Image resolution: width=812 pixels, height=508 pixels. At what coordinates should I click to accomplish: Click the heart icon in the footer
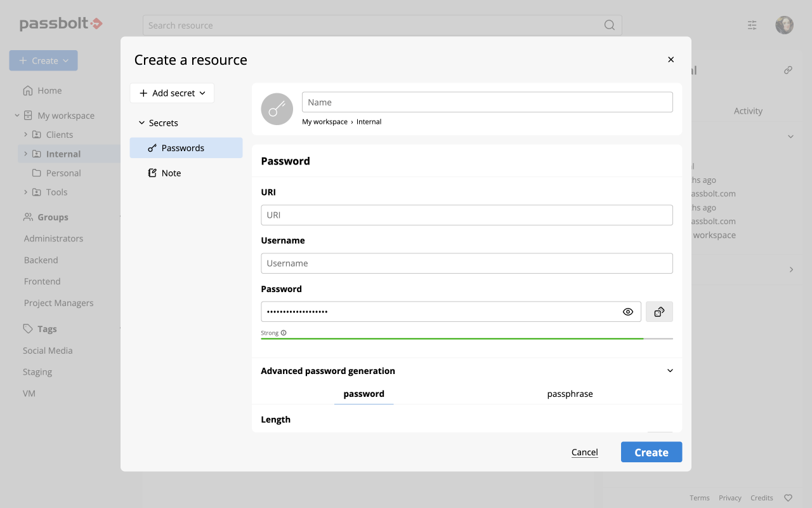click(x=788, y=497)
